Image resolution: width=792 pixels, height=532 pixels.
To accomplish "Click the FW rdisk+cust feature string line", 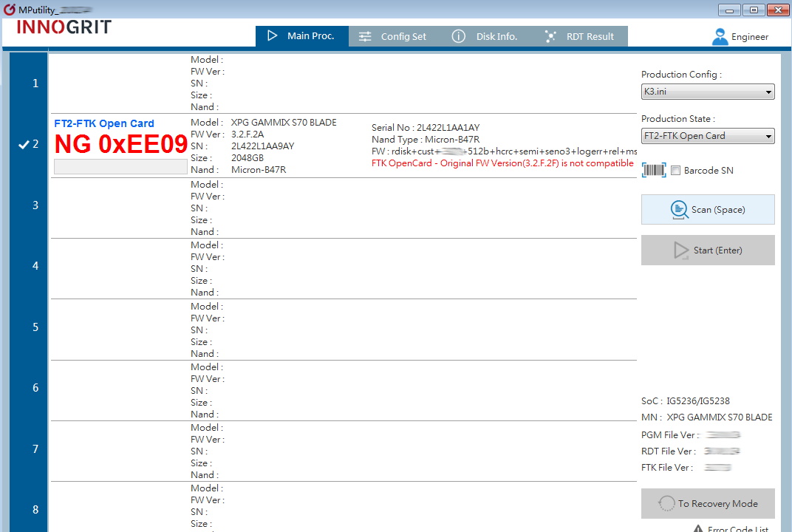I will pos(504,151).
